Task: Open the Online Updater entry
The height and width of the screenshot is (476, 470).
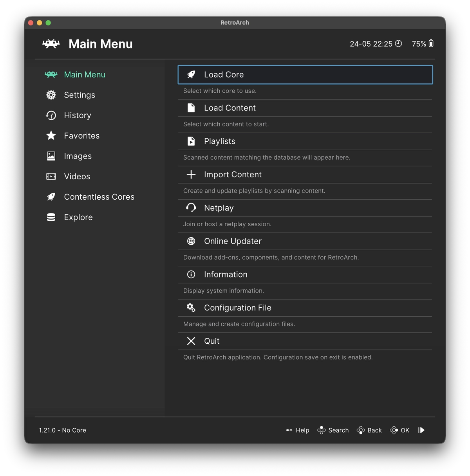Action: click(x=305, y=241)
